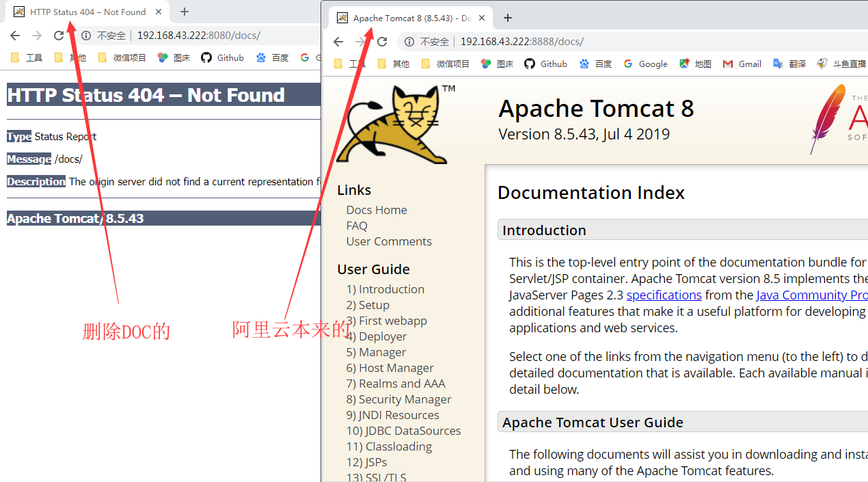Open Gmail bookmark in bookmarks bar
Image resolution: width=868 pixels, height=482 pixels.
(743, 64)
